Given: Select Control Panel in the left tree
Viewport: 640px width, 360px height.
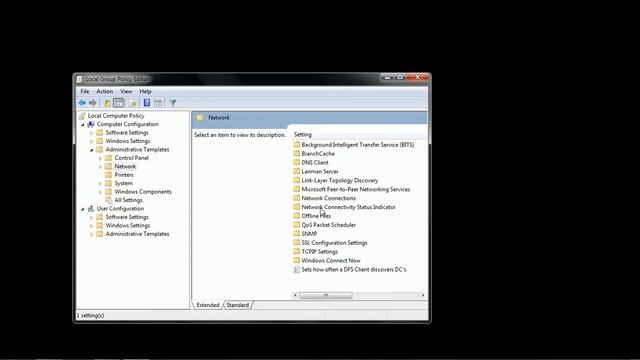Looking at the screenshot, I should coord(131,158).
